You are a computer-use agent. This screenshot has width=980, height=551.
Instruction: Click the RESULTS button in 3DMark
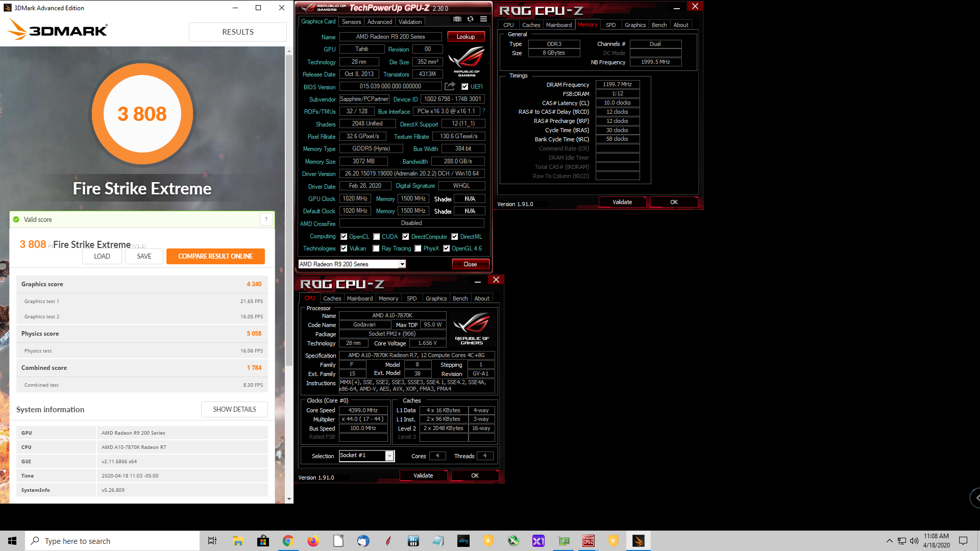click(238, 32)
